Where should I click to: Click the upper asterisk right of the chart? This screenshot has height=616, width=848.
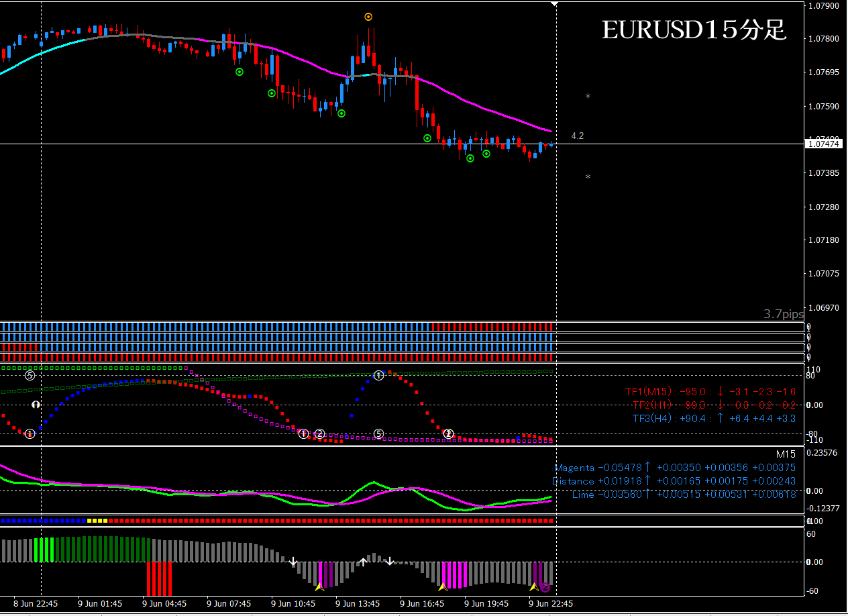point(588,97)
